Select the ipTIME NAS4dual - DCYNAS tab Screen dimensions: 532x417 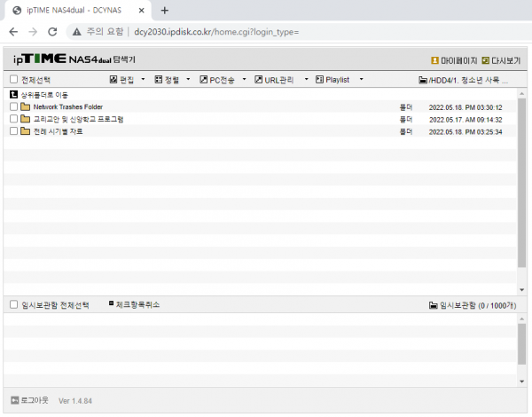[77, 11]
